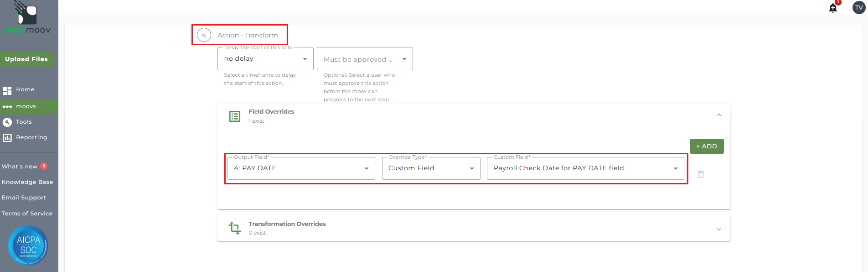Click the Upload Files button
Viewport: 868px width, 272px height.
26,59
